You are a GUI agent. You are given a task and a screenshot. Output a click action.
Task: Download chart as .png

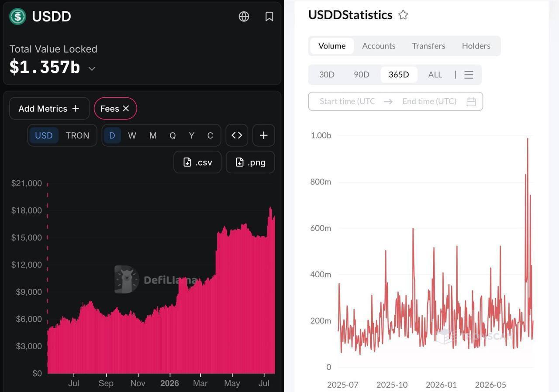250,162
